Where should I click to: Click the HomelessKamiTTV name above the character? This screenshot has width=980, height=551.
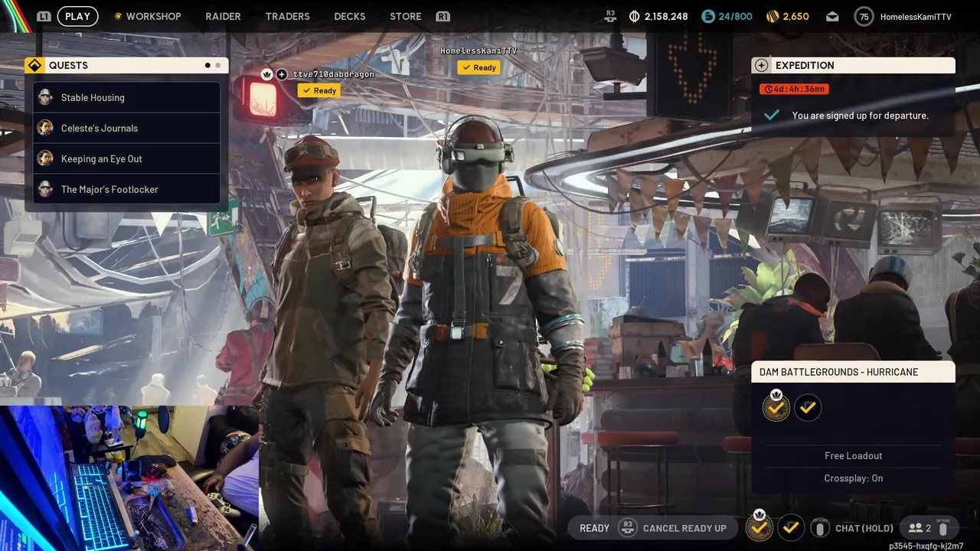click(479, 51)
